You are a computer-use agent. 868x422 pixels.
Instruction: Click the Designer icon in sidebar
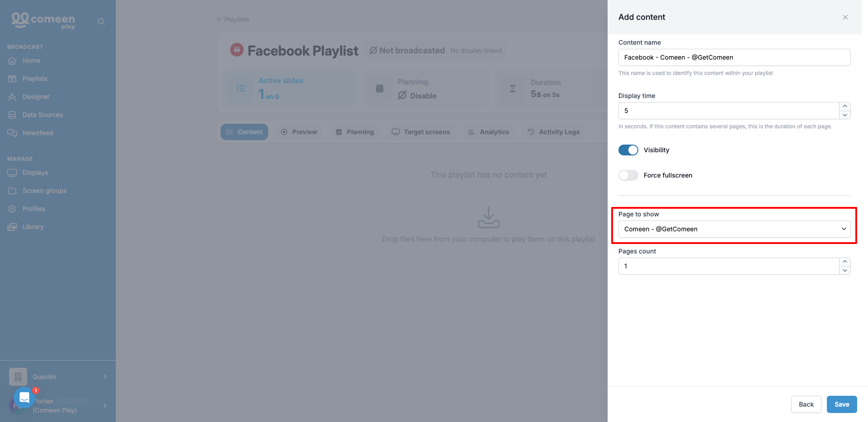pos(12,97)
